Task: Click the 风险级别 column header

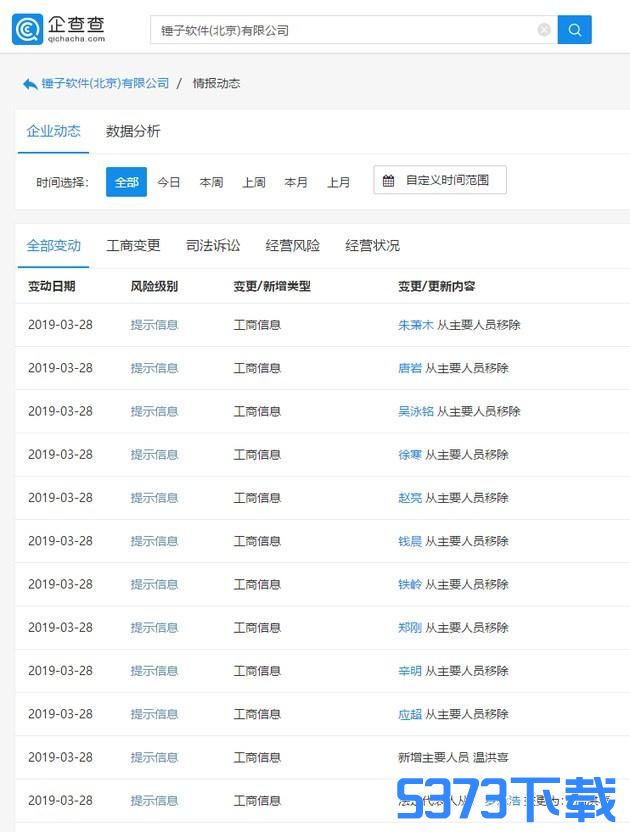Action: click(154, 286)
